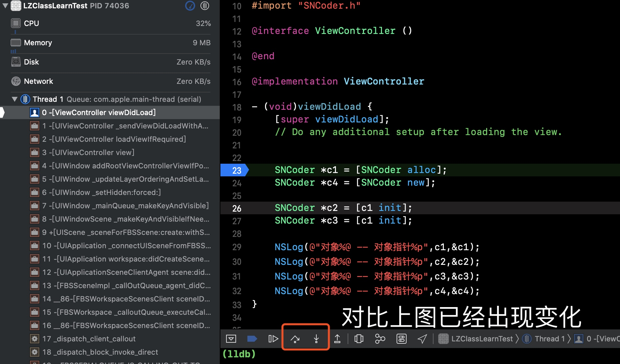Select frame 5 _updateLayerOrderingAndSetLa...
The width and height of the screenshot is (620, 364).
[x=110, y=179]
